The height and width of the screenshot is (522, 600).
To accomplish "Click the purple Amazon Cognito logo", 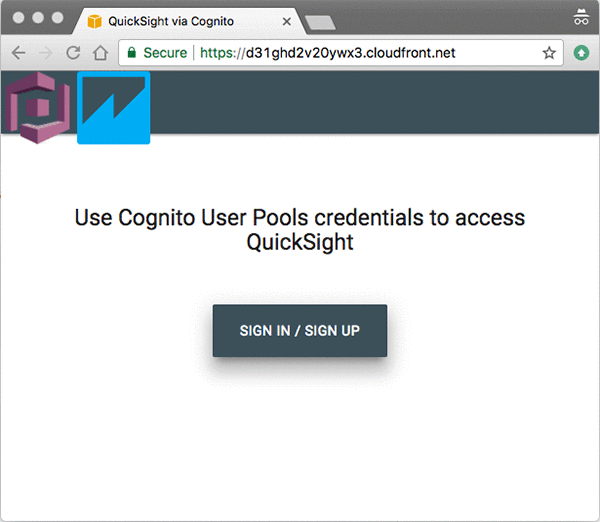I will click(38, 108).
